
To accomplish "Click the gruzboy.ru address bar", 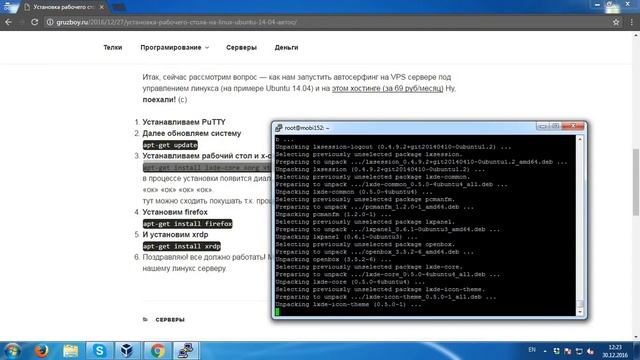I will coord(327,22).
